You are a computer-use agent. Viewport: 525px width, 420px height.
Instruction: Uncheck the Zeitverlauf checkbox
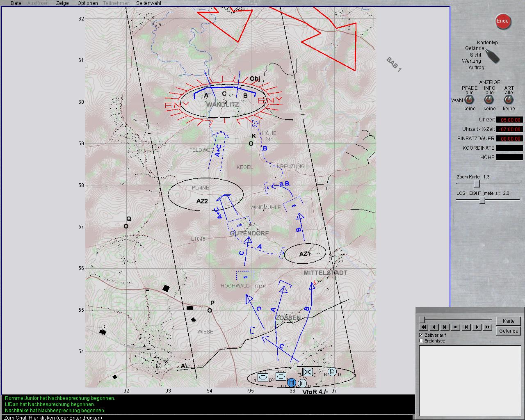[421, 335]
